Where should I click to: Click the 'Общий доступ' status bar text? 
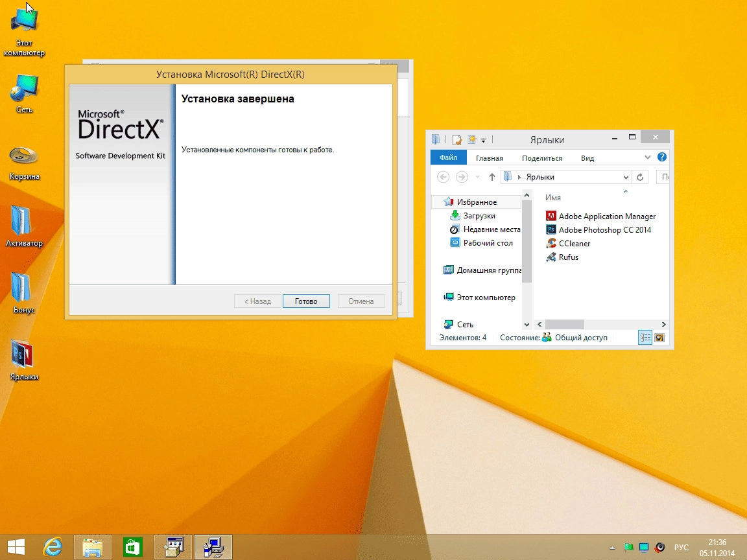pos(581,338)
